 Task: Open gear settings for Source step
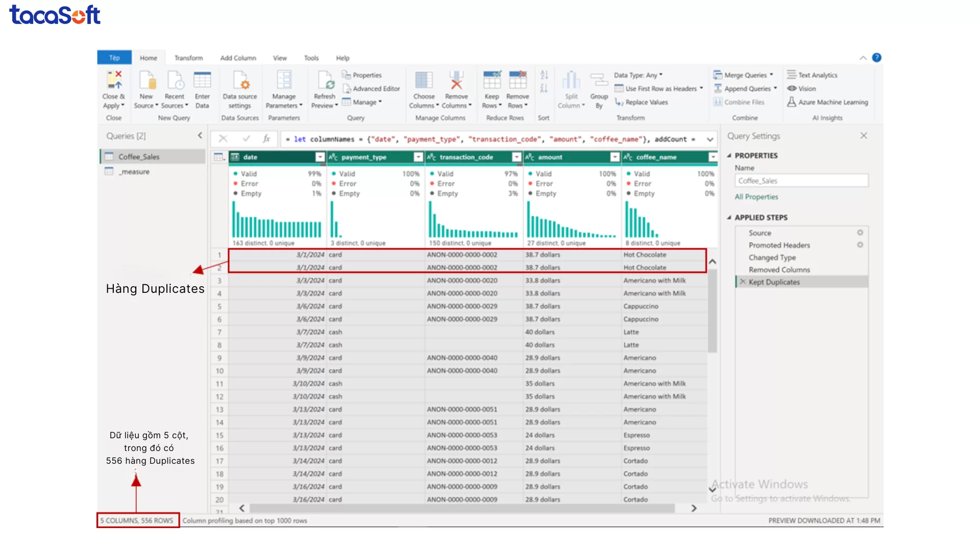(860, 233)
